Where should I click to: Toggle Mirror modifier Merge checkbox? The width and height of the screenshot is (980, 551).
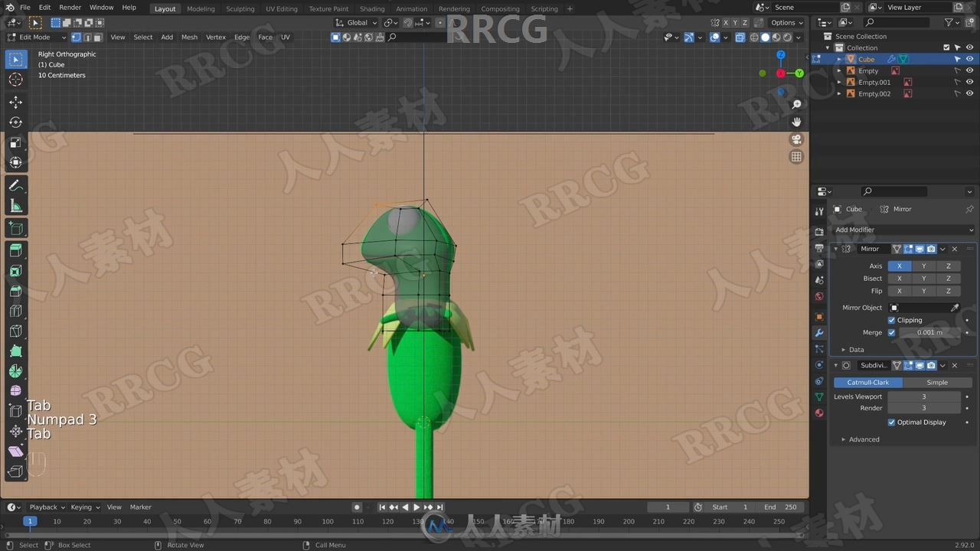pos(891,332)
